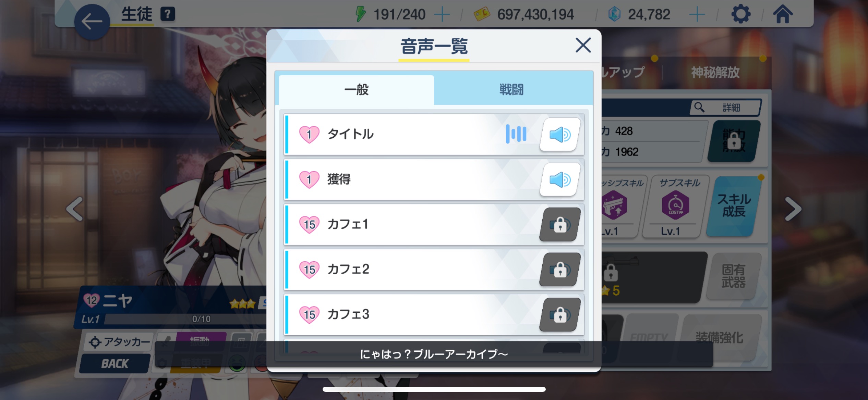The height and width of the screenshot is (400, 868).
Task: Add gems with the plus beside 24,782
Action: click(697, 14)
